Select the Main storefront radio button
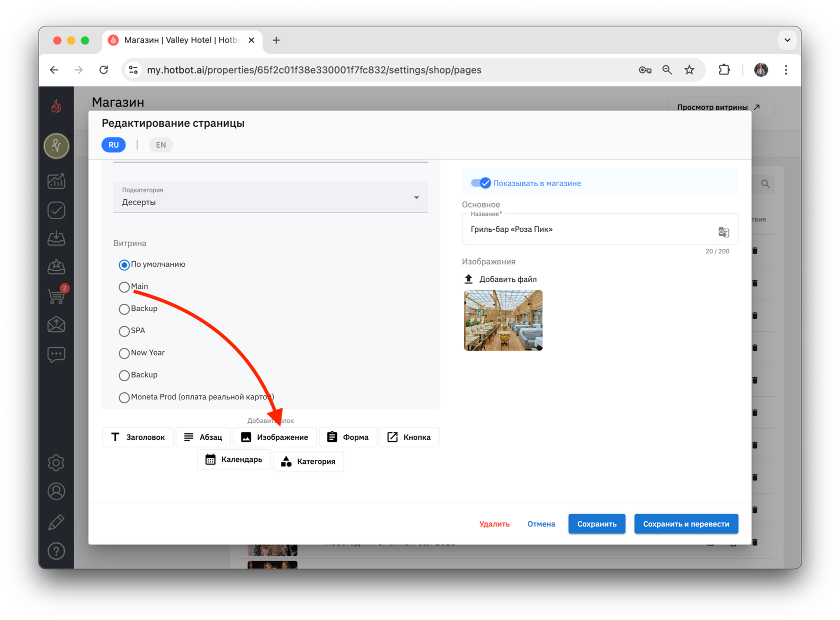The height and width of the screenshot is (620, 840). point(124,287)
